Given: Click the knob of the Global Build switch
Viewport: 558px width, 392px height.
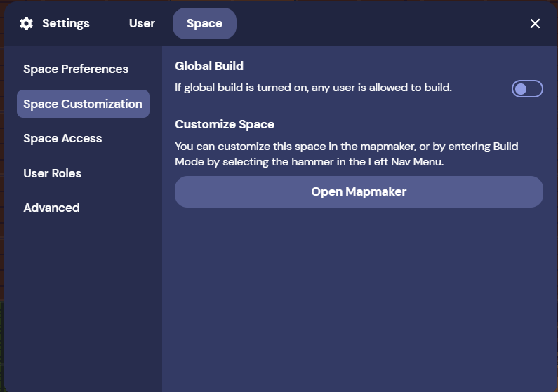Looking at the screenshot, I should point(521,89).
